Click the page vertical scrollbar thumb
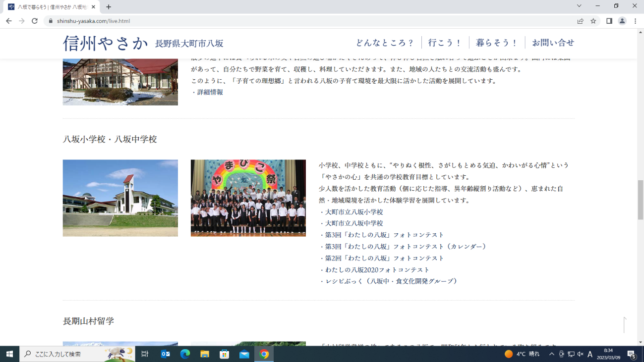 (x=640, y=200)
